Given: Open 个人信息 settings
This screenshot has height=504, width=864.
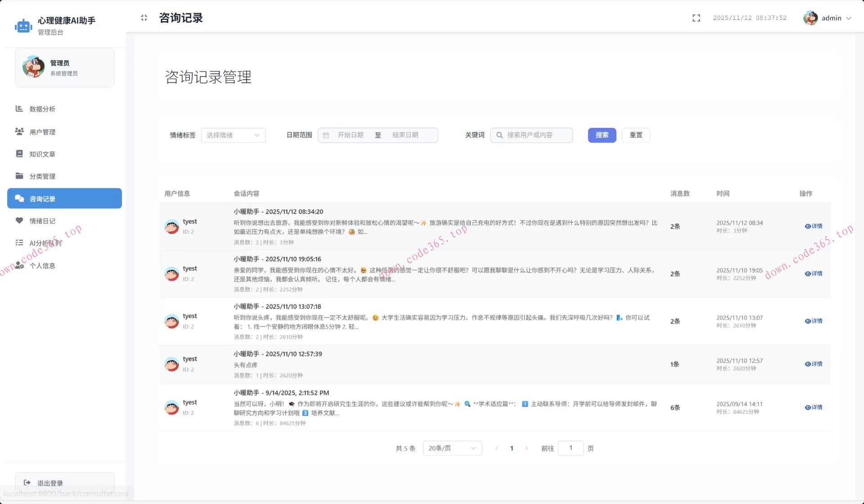Looking at the screenshot, I should pos(41,265).
